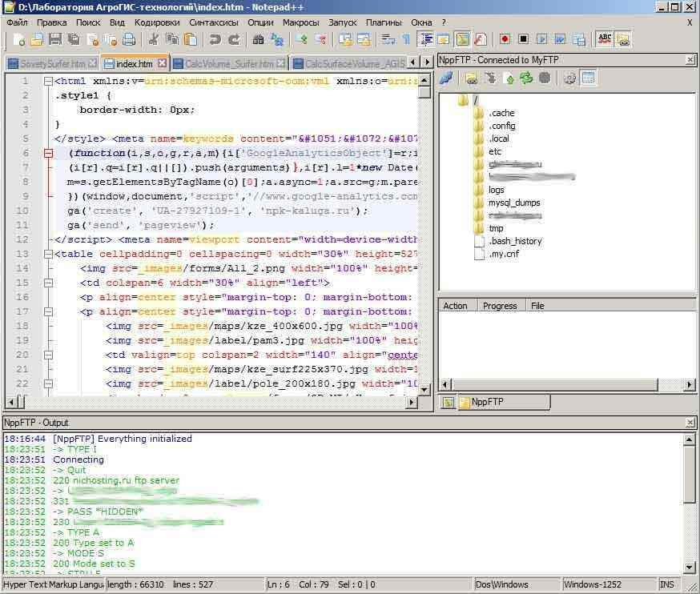Open Find with binoculars icon

pos(259,40)
